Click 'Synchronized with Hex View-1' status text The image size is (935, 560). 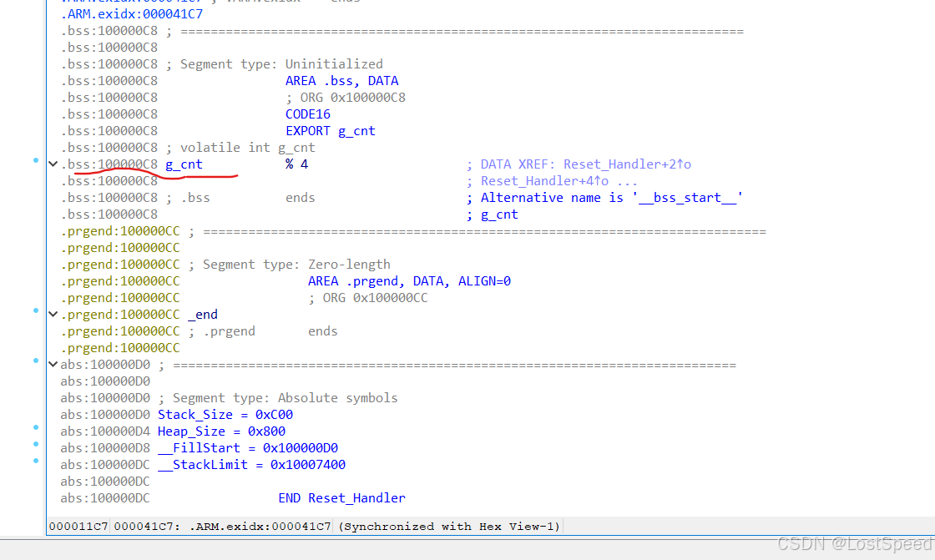coord(449,527)
